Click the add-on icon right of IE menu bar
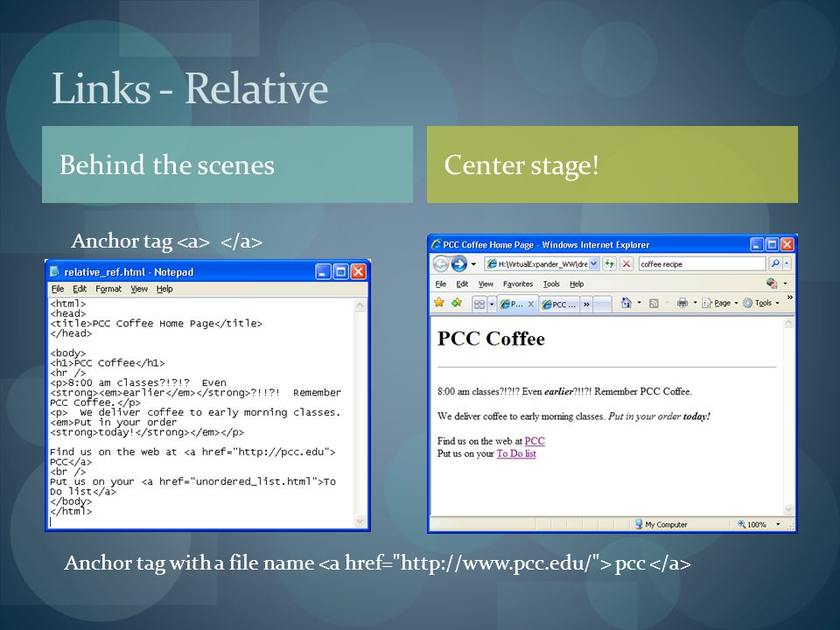The image size is (840, 630). coord(772,283)
